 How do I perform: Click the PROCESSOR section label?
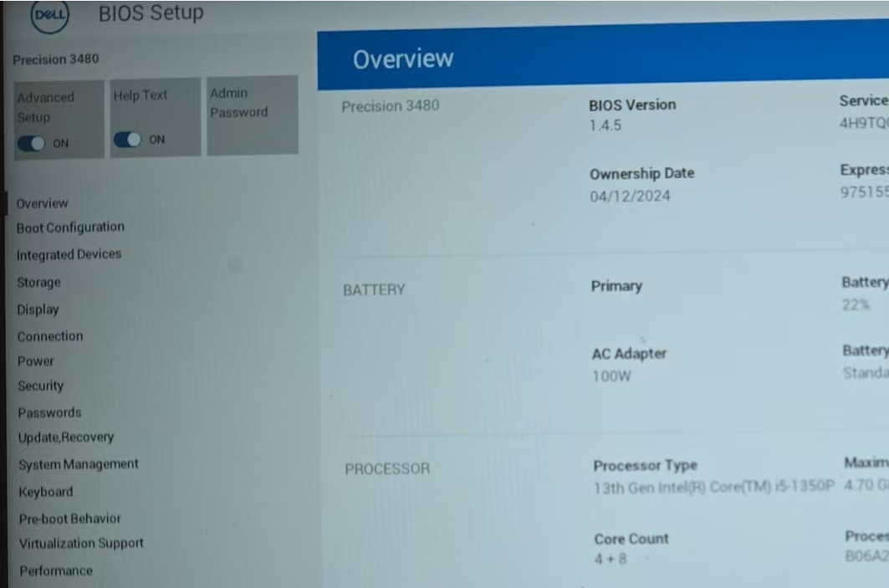387,468
